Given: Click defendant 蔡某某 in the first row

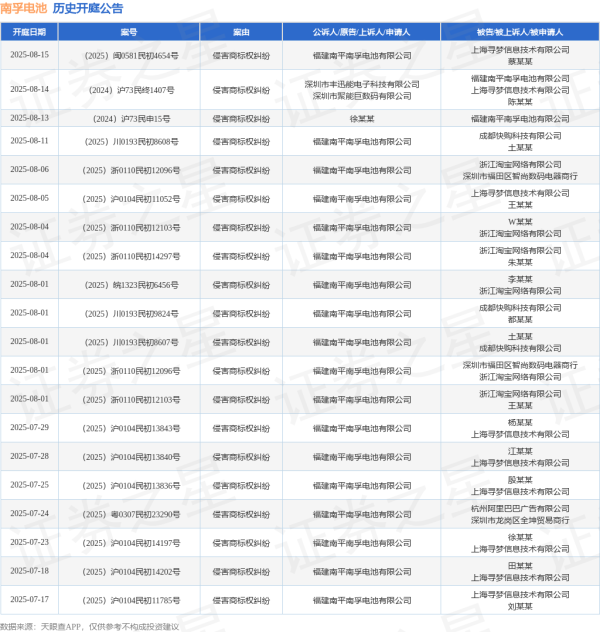Looking at the screenshot, I should [x=520, y=62].
